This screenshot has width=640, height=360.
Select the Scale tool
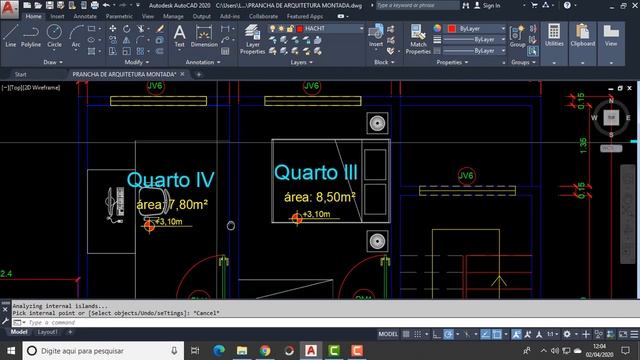(127, 51)
